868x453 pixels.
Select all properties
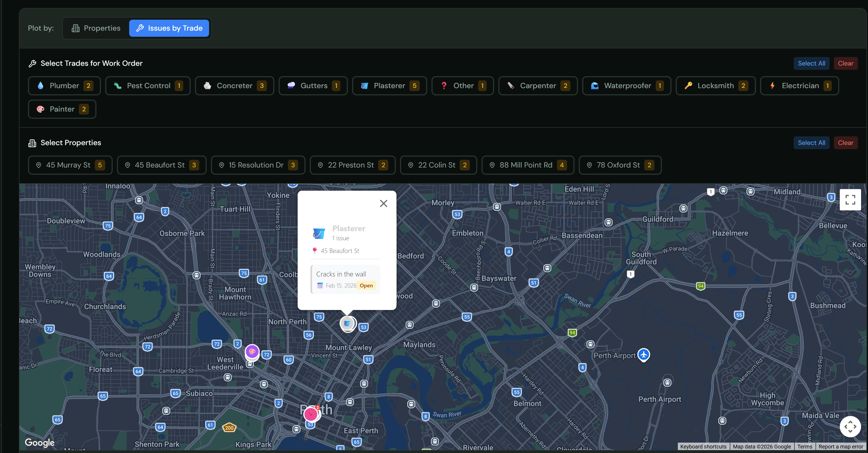(811, 143)
